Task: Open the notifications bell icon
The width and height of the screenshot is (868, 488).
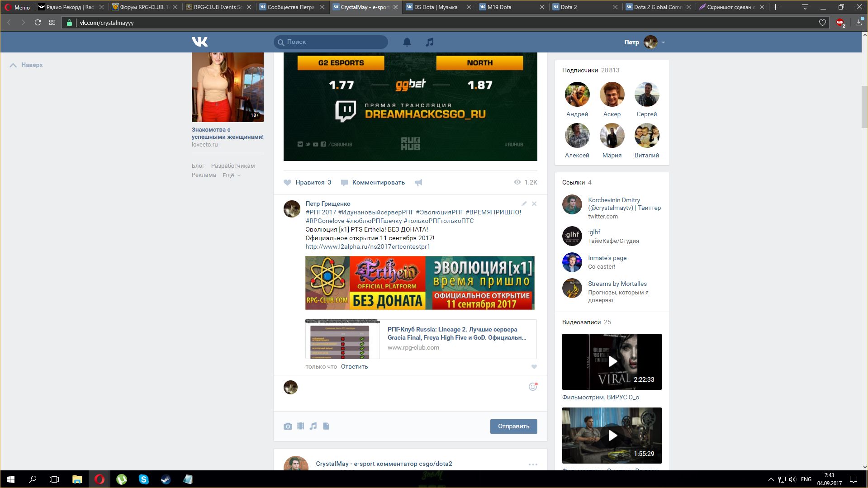Action: tap(407, 42)
